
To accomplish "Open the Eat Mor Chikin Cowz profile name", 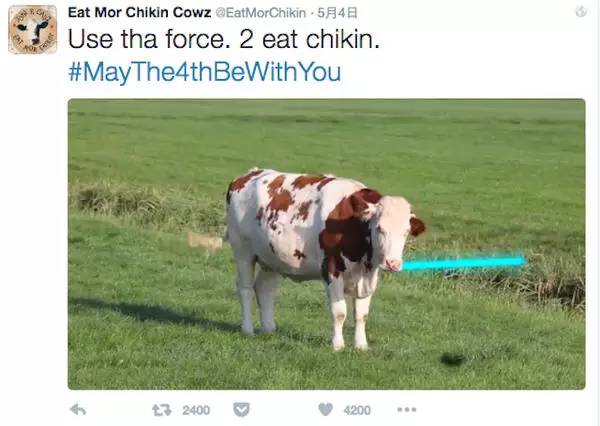I will [140, 13].
